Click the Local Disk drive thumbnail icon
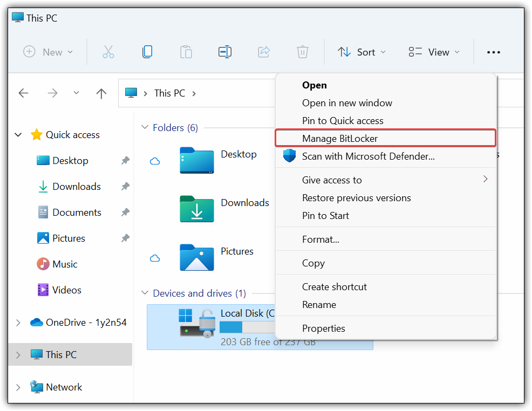532x411 pixels. [x=197, y=323]
